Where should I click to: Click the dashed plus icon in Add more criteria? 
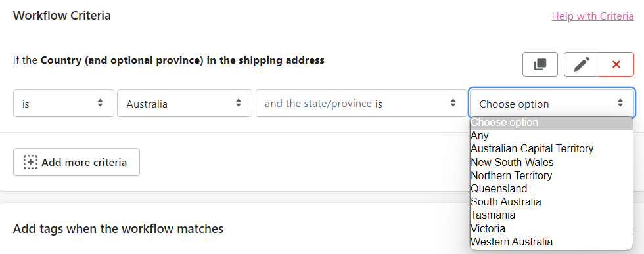point(30,163)
